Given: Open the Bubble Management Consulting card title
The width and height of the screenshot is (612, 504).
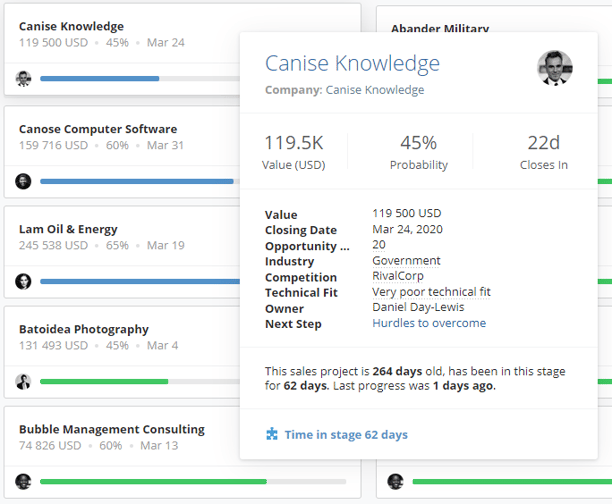Looking at the screenshot, I should pyautogui.click(x=112, y=429).
